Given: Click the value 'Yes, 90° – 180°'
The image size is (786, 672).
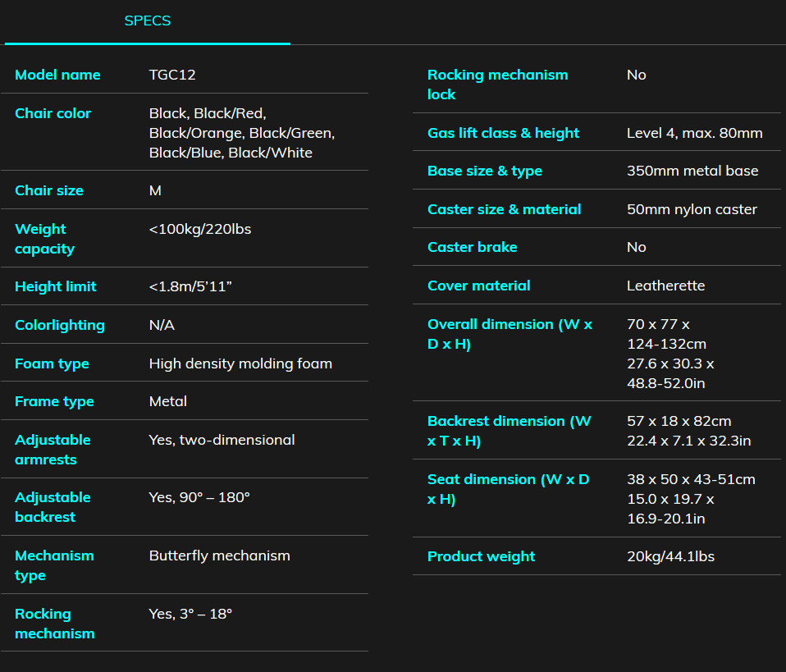Looking at the screenshot, I should click(x=199, y=497).
